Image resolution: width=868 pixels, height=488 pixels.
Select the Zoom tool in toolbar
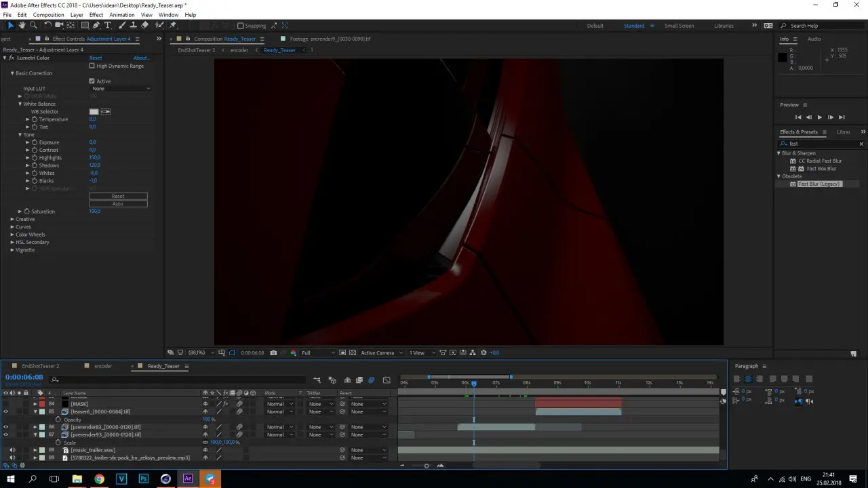33,25
